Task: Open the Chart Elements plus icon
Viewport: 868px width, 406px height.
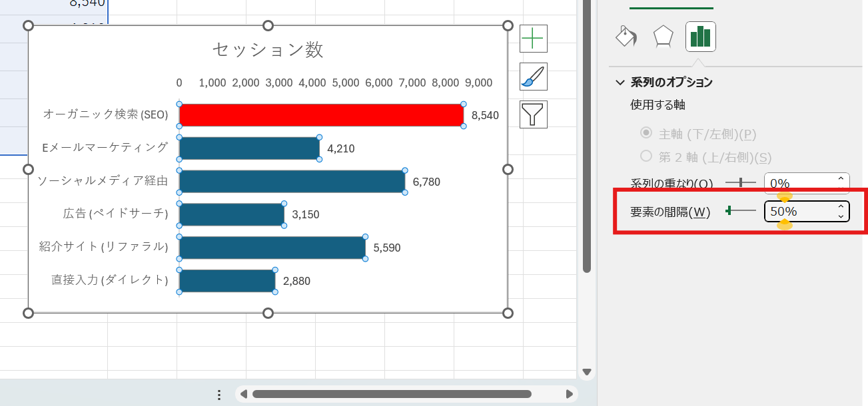Action: point(532,38)
